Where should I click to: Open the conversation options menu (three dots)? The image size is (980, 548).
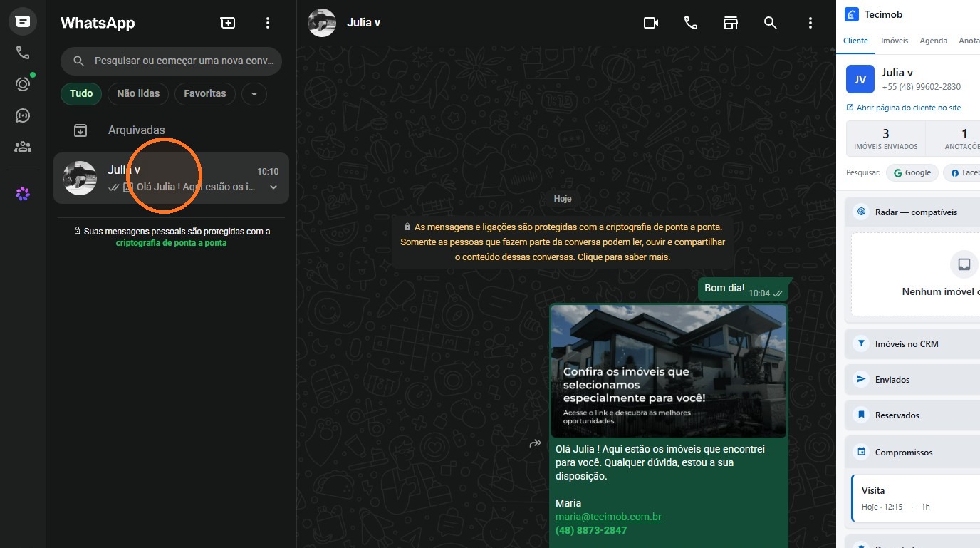click(810, 23)
